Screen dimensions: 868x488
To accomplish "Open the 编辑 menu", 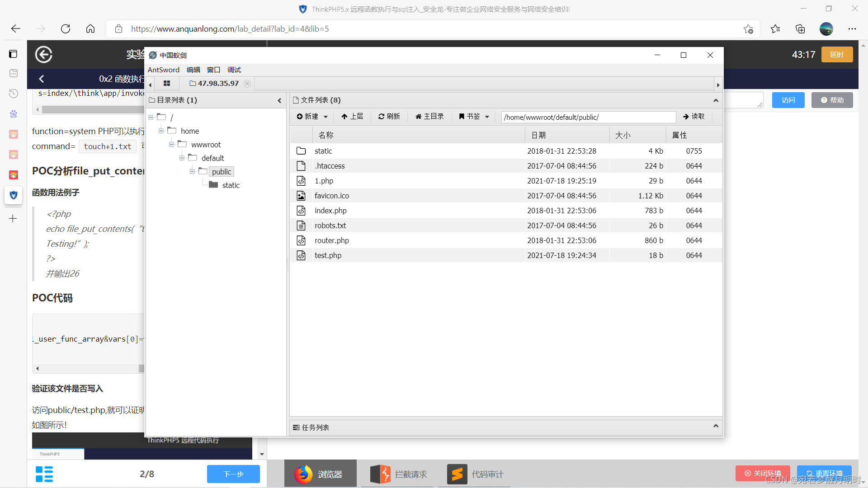I will (193, 70).
